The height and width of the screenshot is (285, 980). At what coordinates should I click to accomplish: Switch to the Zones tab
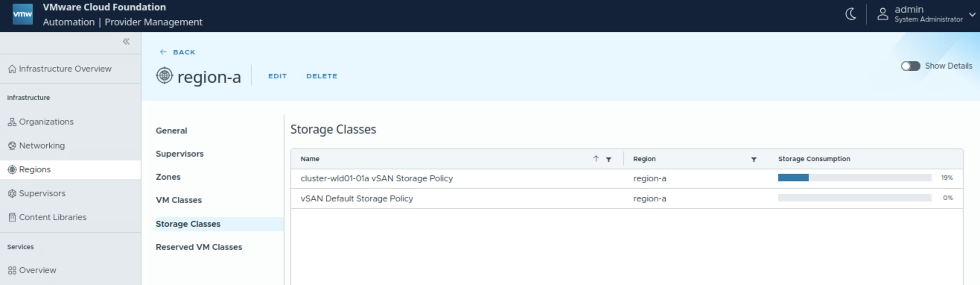[x=168, y=177]
